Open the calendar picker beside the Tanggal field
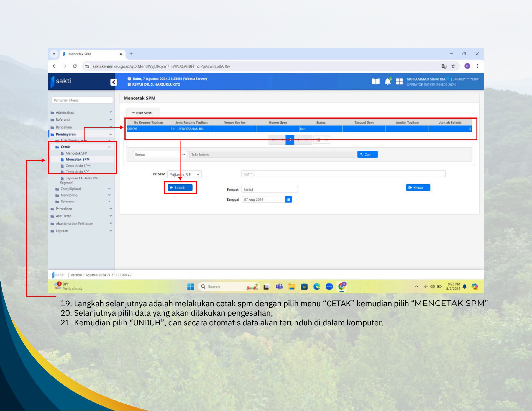 coord(288,199)
